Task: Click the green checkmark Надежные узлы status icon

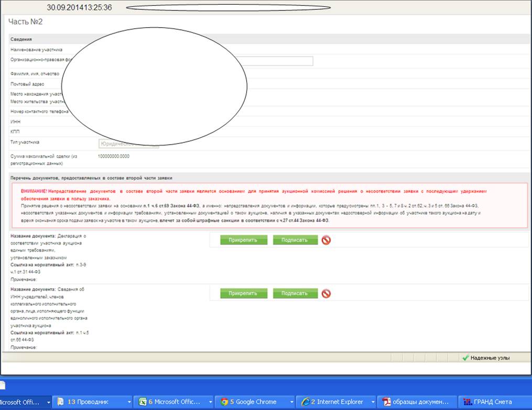Action: pyautogui.click(x=465, y=358)
